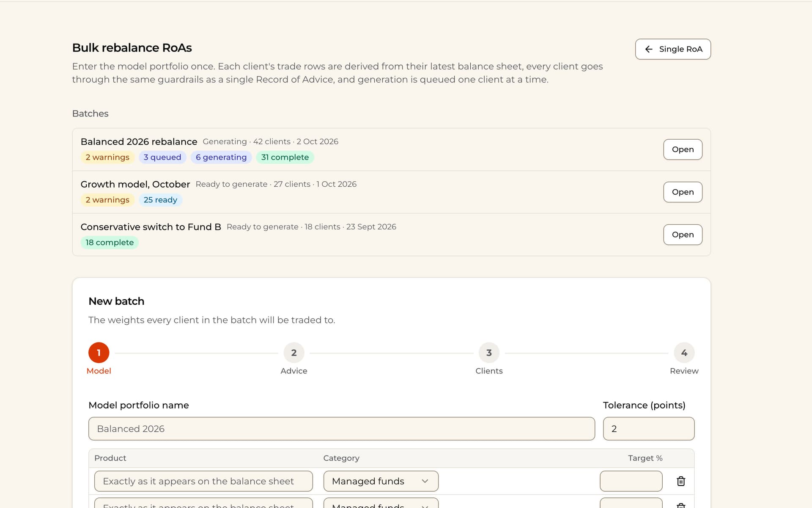Click 2 warnings badge on Balanced 2026 rebalance
Screen dimensions: 812x508
(107, 157)
